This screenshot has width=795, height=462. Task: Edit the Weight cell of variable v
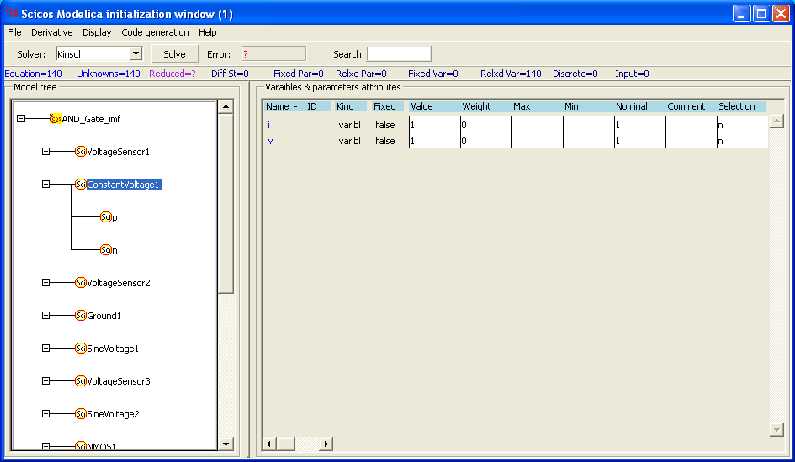[485, 140]
